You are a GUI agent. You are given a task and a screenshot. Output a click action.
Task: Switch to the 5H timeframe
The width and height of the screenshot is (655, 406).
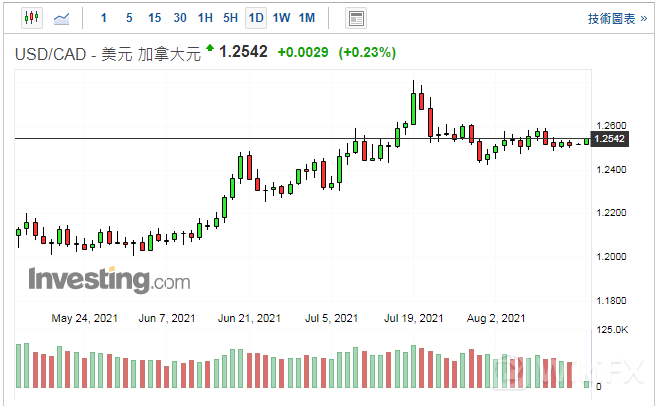tap(230, 18)
